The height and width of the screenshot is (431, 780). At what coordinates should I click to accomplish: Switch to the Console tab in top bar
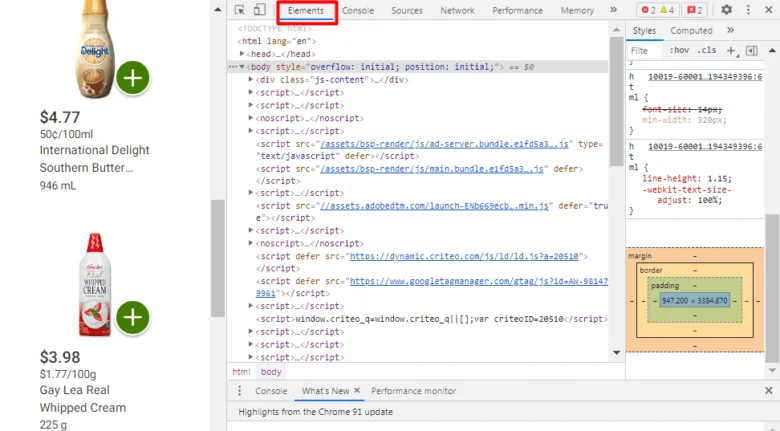coord(358,10)
